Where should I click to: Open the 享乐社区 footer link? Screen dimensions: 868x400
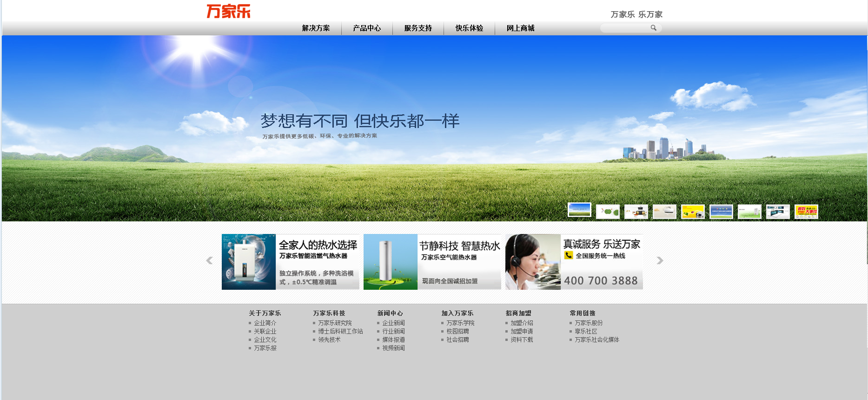click(x=586, y=331)
